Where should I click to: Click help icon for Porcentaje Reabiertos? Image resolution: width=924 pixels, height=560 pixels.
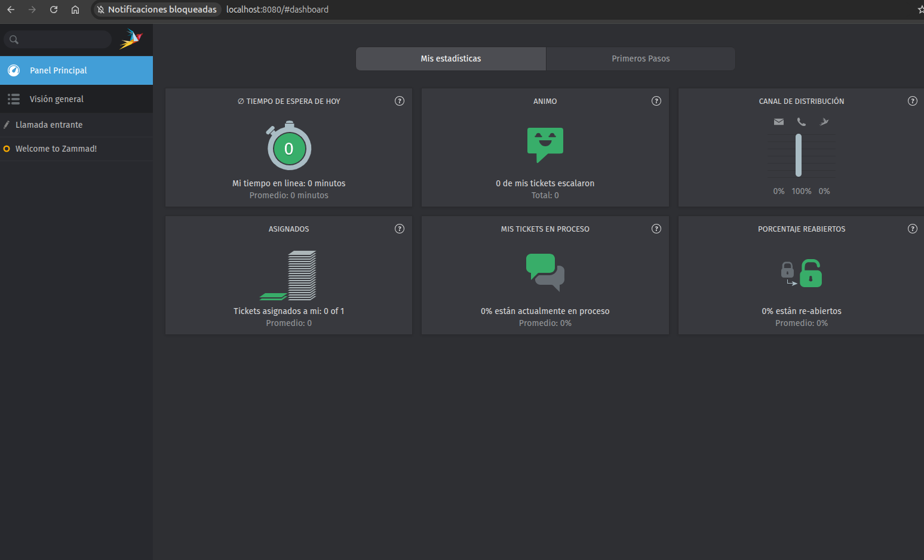[912, 229]
